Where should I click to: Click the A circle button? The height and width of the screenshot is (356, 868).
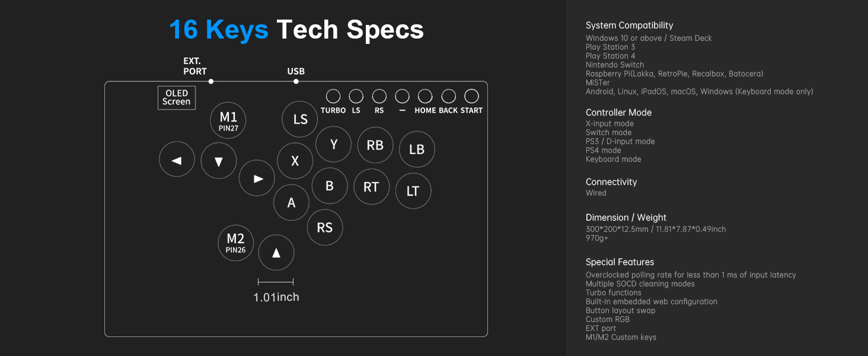(x=291, y=202)
